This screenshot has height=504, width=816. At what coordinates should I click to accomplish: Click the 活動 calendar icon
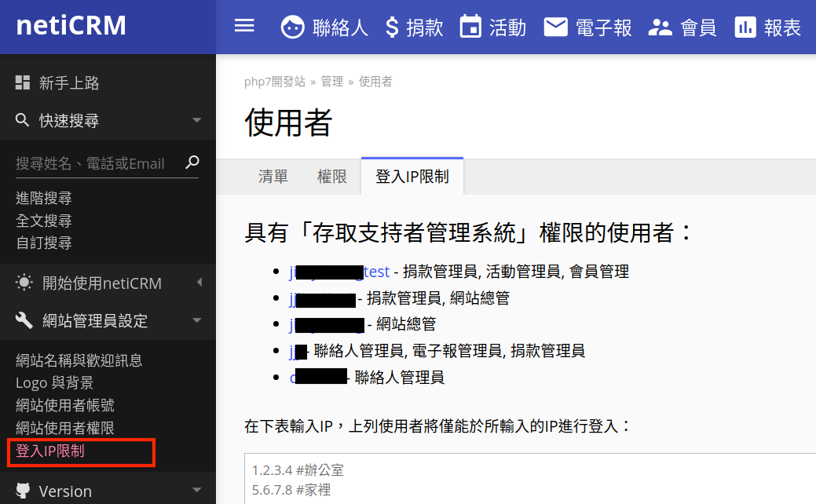[x=472, y=26]
